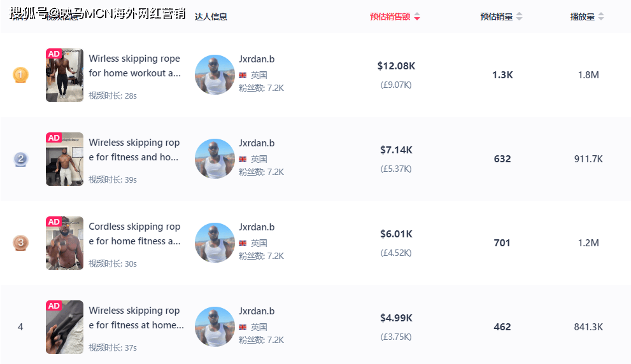The height and width of the screenshot is (364, 631).
Task: Open the 'Wirless skipping rope' video title
Action: pyautogui.click(x=134, y=66)
